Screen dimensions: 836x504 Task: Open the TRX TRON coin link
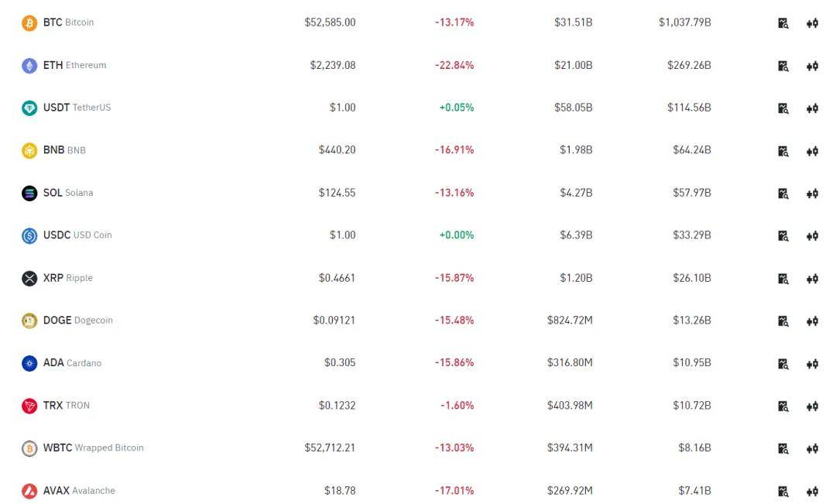pos(67,405)
